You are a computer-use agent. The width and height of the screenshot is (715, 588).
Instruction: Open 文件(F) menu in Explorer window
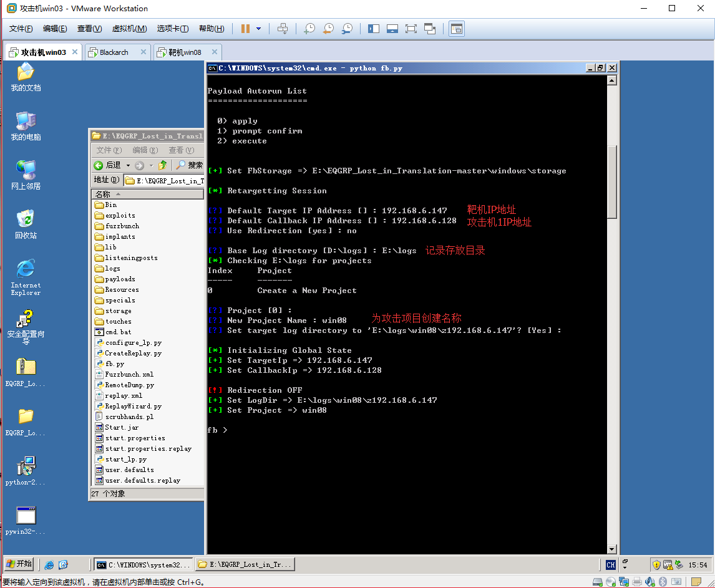109,150
